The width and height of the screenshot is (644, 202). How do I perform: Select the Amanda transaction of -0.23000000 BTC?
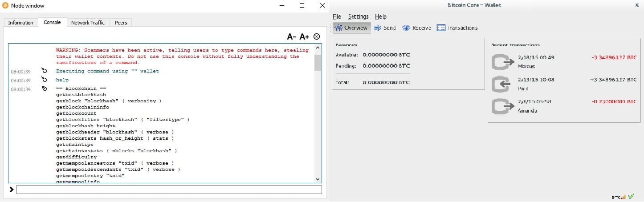[x=564, y=106]
